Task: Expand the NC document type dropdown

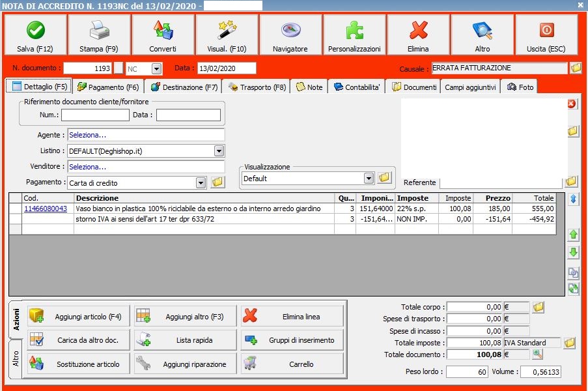Action: click(157, 68)
